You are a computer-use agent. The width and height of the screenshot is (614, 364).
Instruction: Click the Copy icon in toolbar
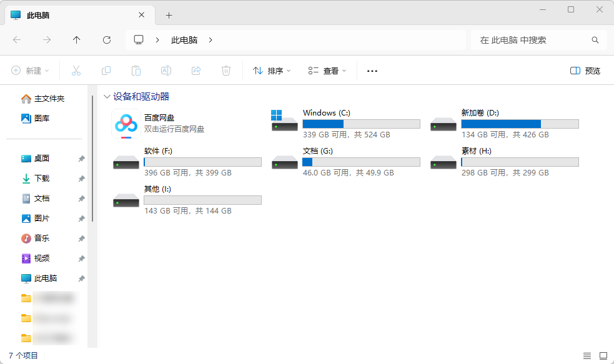click(x=106, y=71)
